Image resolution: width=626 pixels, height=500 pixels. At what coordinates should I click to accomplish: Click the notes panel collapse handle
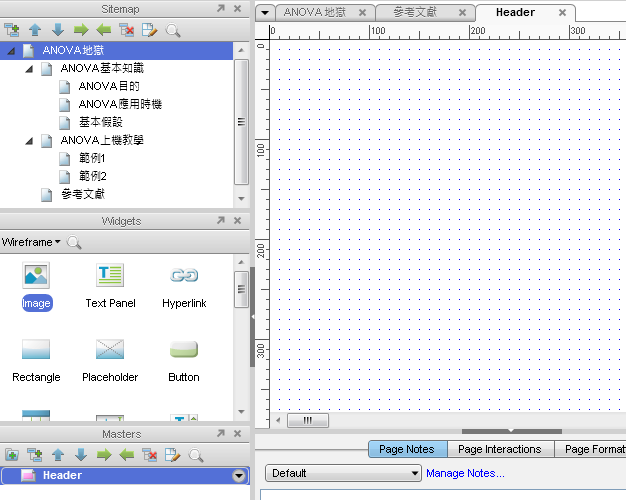point(511,431)
